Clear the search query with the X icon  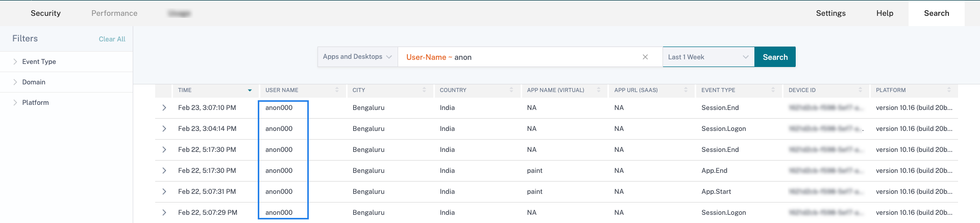[x=645, y=57]
